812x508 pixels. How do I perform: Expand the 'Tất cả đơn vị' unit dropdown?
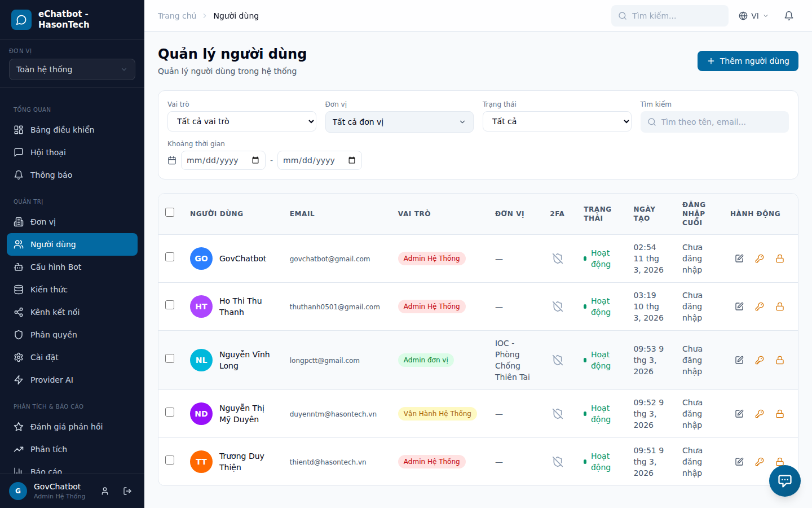click(x=399, y=122)
